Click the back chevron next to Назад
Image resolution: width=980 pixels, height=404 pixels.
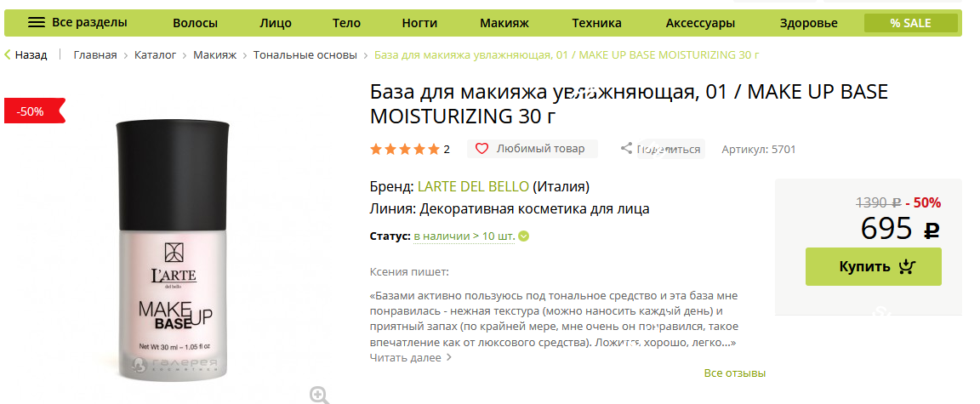(x=8, y=55)
